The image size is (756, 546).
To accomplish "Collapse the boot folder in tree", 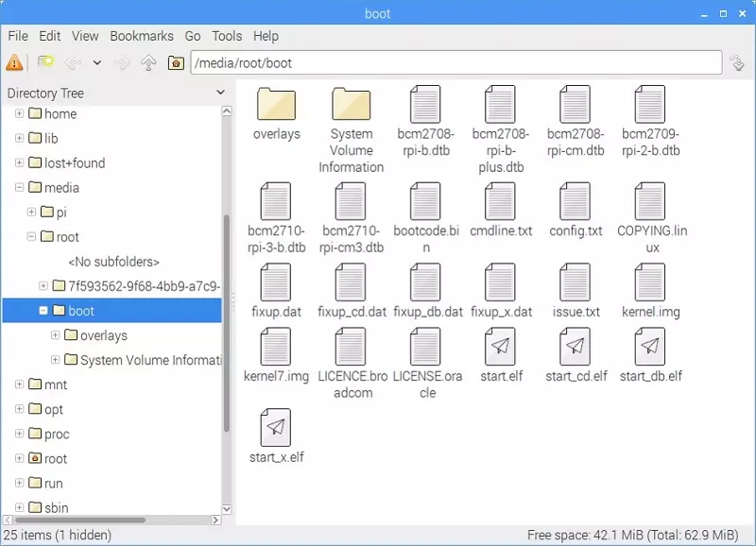I will (43, 311).
